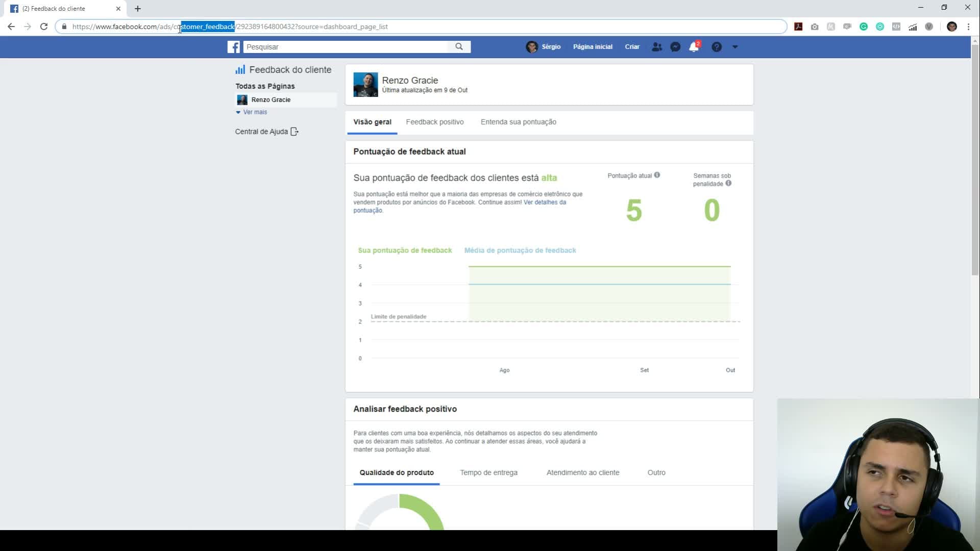This screenshot has width=980, height=551.
Task: Click the Criar link
Action: pyautogui.click(x=632, y=47)
